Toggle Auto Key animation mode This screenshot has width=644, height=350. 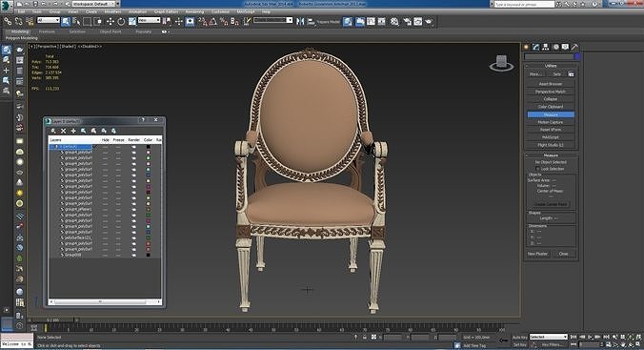point(519,338)
